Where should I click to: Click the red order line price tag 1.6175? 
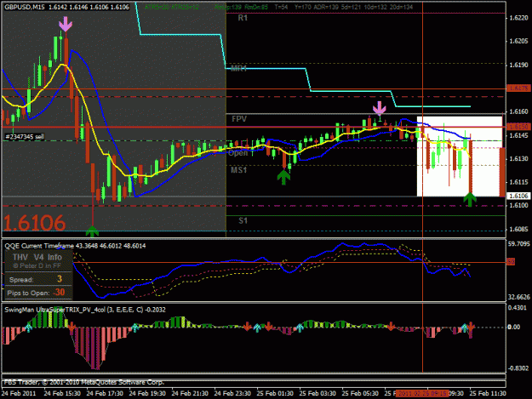[518, 88]
